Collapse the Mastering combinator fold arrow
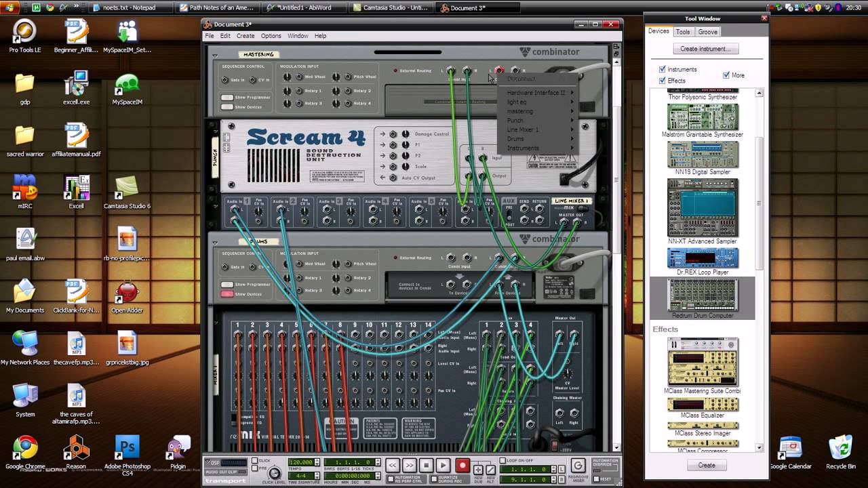The height and width of the screenshot is (488, 868). pyautogui.click(x=215, y=55)
